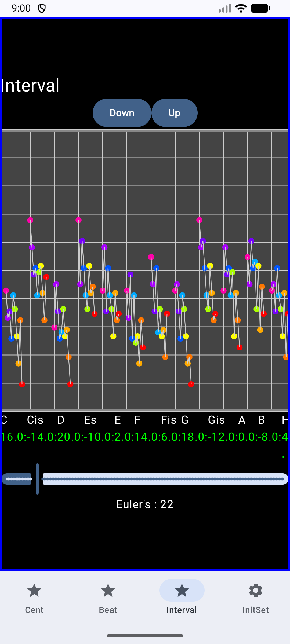Click the Fis note label under the chart
The height and width of the screenshot is (644, 290).
169,420
